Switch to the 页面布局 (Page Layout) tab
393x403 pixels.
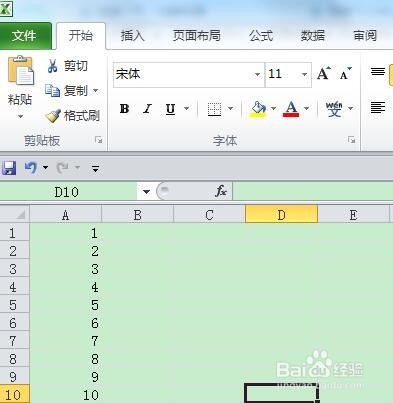pos(196,35)
